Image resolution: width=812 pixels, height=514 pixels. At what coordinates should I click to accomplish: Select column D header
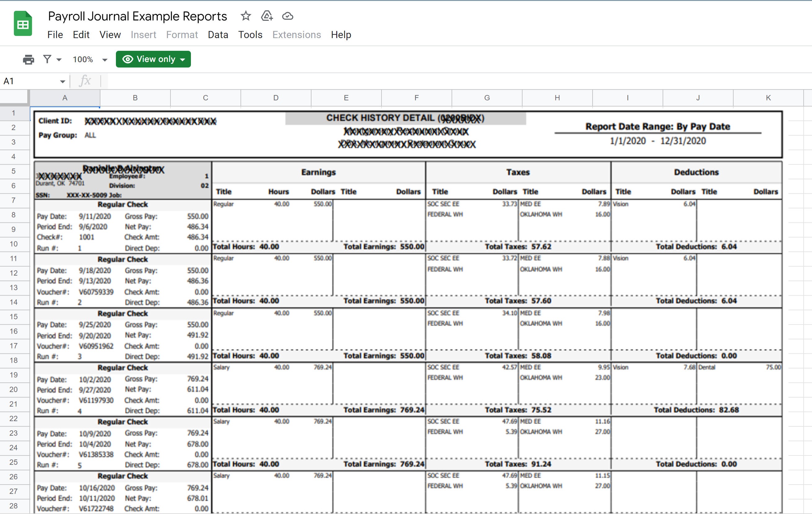(x=276, y=98)
